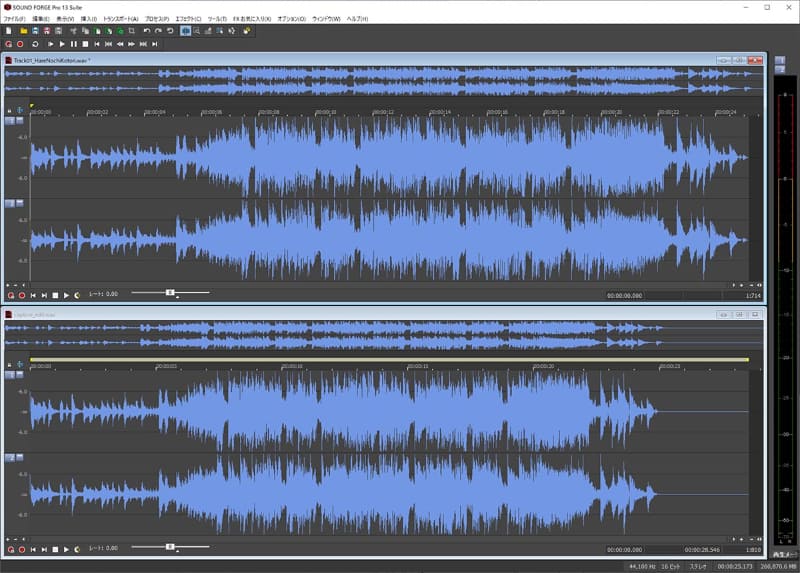Toggle channel 2 button in top wave window

(10, 204)
